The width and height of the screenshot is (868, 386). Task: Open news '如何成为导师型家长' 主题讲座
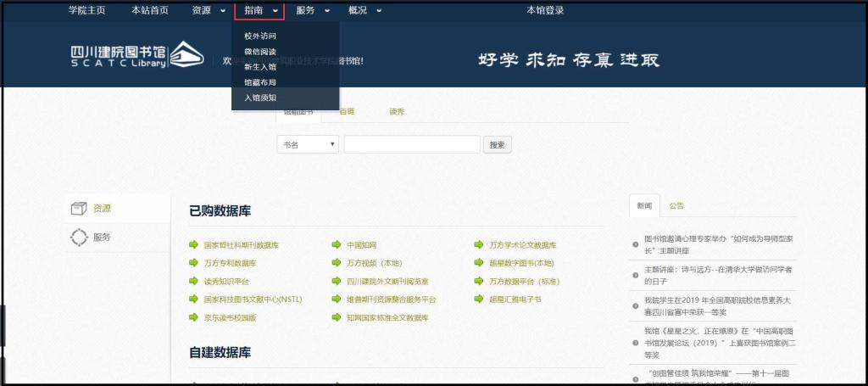tap(719, 245)
